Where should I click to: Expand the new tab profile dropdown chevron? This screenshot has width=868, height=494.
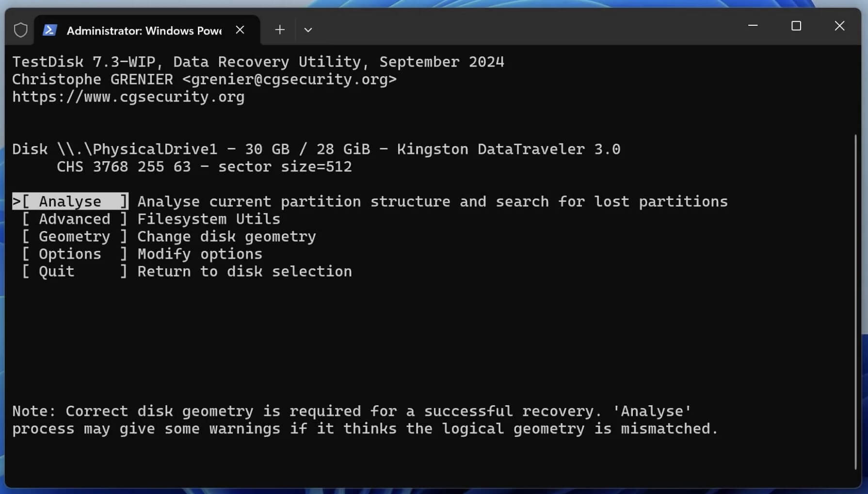point(308,30)
